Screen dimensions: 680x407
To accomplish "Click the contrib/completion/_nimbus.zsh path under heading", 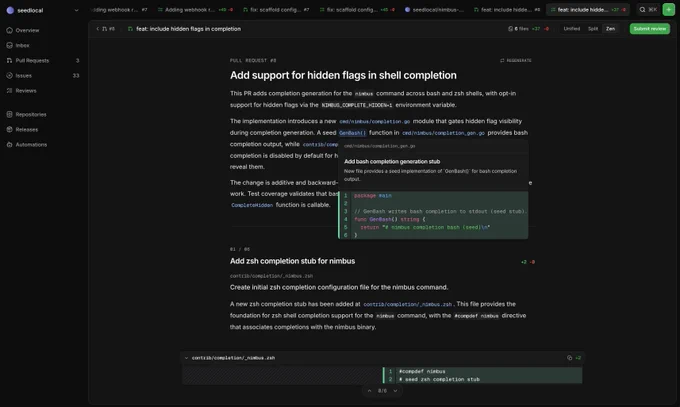I will click(271, 276).
